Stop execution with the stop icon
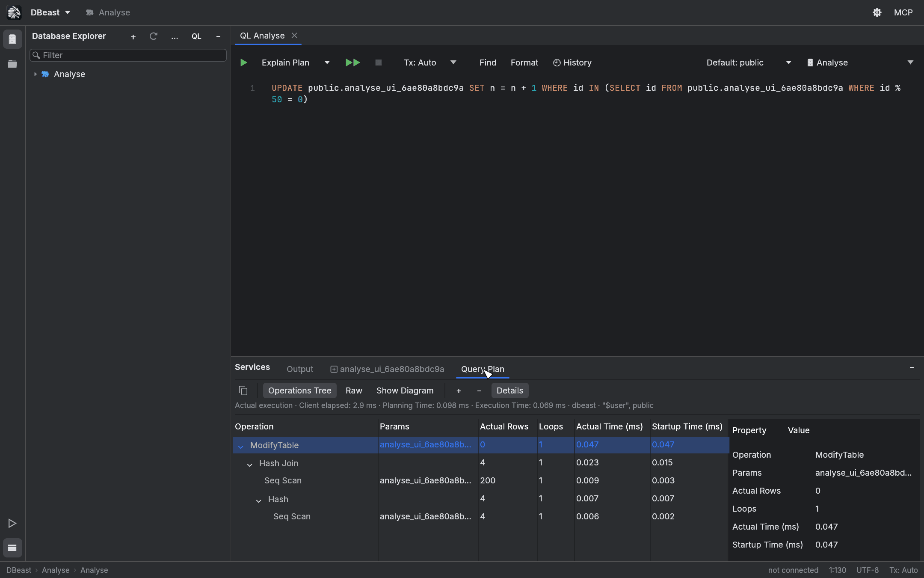The image size is (924, 578). (x=378, y=63)
